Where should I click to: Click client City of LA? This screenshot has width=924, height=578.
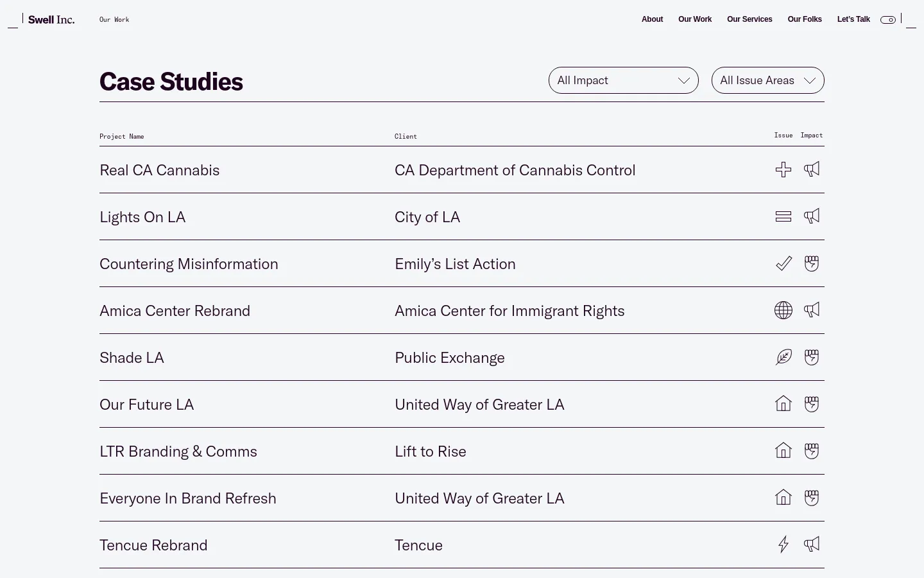tap(427, 217)
